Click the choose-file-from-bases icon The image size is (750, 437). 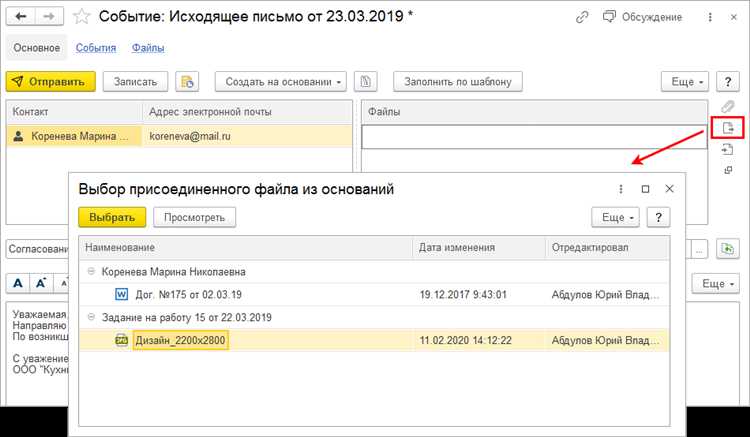tap(728, 128)
